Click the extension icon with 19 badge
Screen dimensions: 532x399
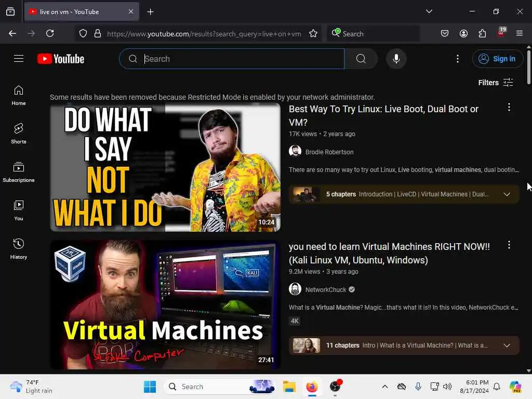coord(501,33)
